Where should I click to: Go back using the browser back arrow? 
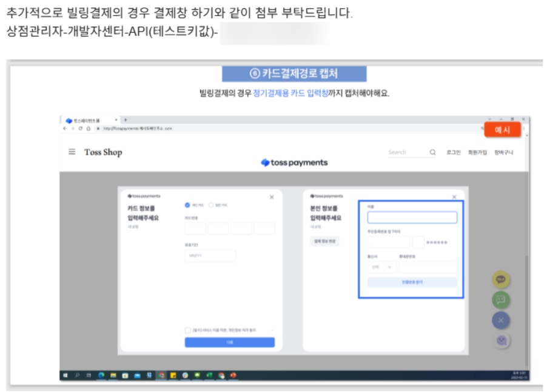click(64, 128)
